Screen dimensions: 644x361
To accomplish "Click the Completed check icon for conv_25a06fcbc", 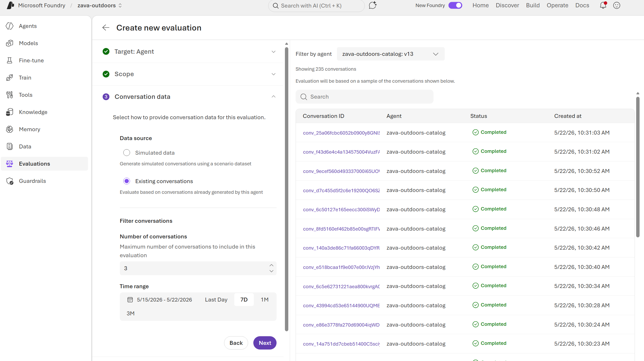I will (x=476, y=132).
